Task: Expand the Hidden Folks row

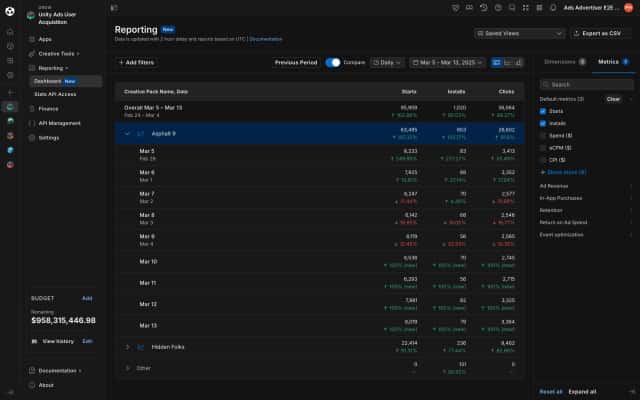Action: click(127, 347)
